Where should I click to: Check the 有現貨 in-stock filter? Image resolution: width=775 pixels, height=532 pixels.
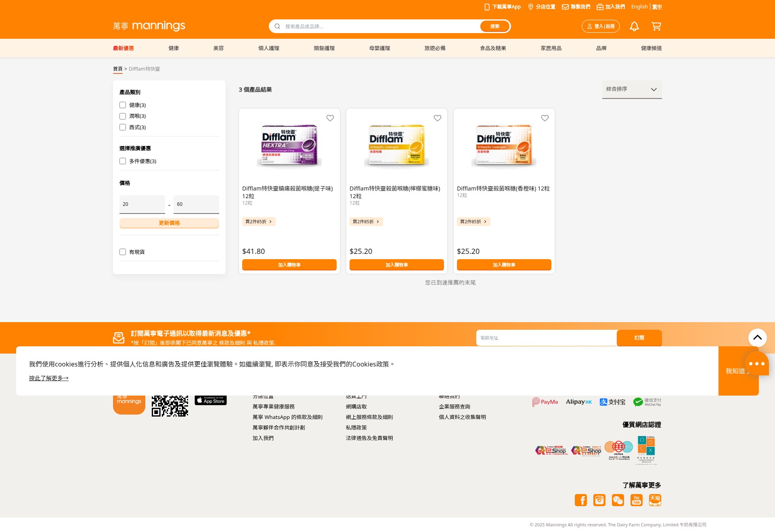click(x=123, y=252)
